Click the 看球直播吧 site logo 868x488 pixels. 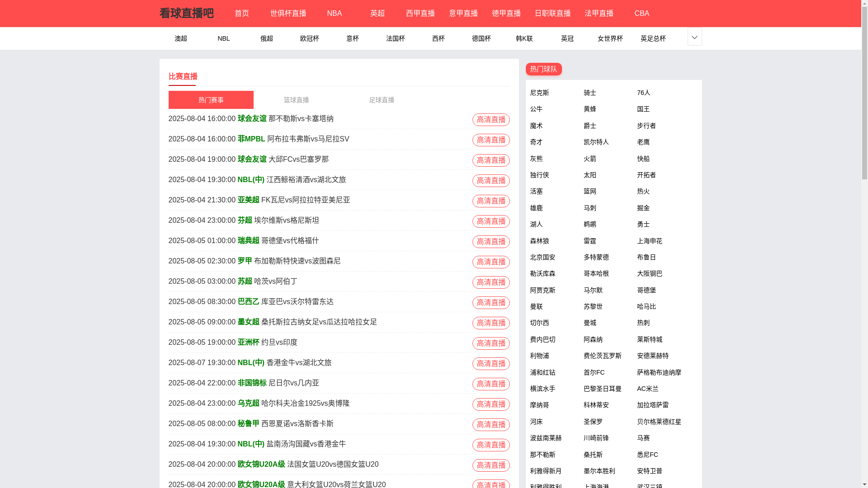pyautogui.click(x=186, y=14)
